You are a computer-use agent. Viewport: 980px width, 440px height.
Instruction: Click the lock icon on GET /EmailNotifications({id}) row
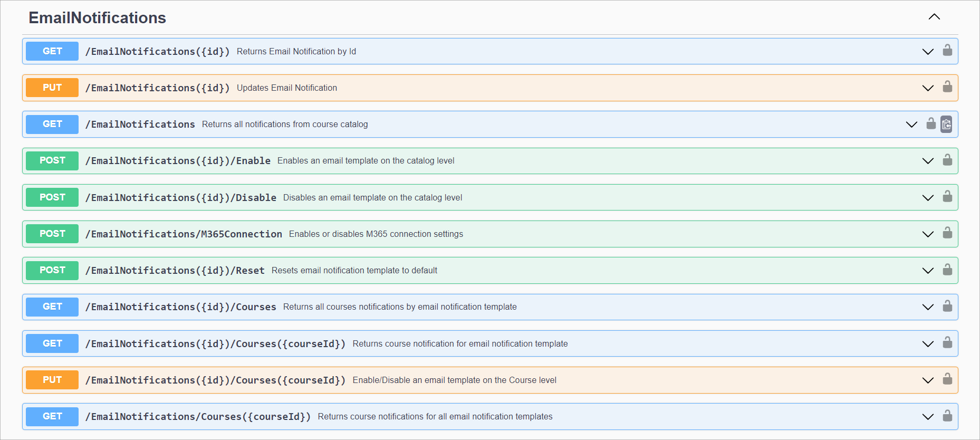point(947,51)
